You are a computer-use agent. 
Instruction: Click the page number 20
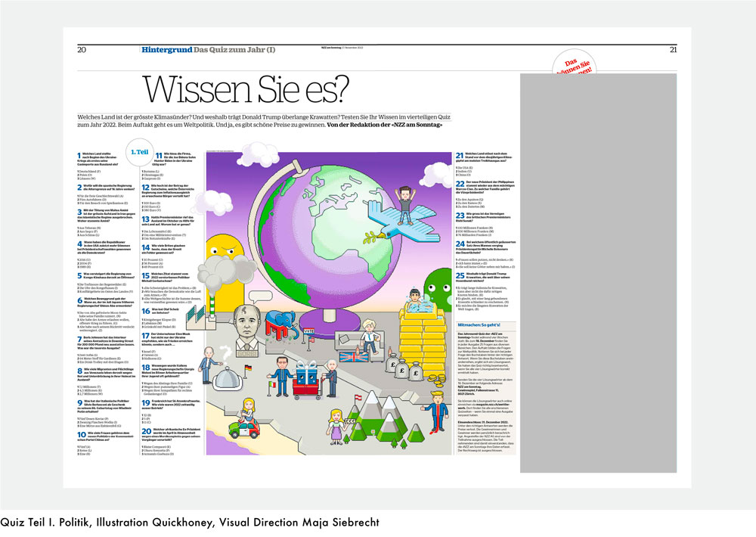[x=82, y=50]
